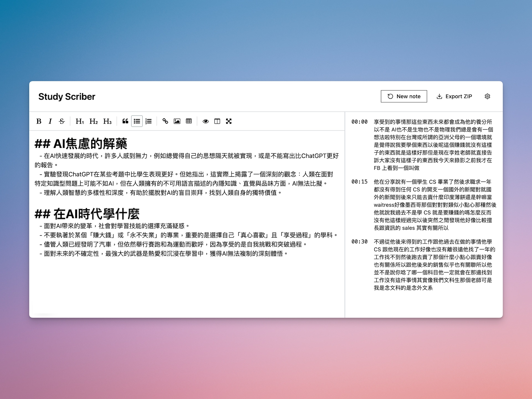Insert a Heading 2
The image size is (532, 399).
(x=93, y=121)
